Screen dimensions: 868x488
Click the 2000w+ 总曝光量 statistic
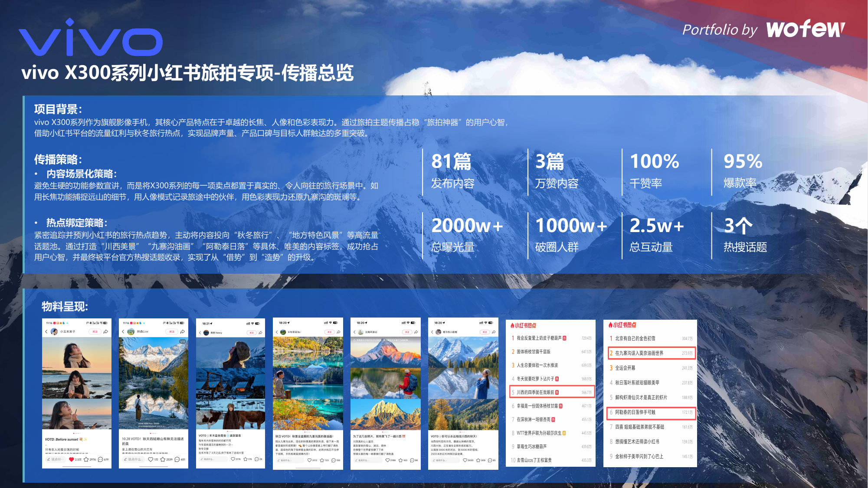(x=467, y=235)
